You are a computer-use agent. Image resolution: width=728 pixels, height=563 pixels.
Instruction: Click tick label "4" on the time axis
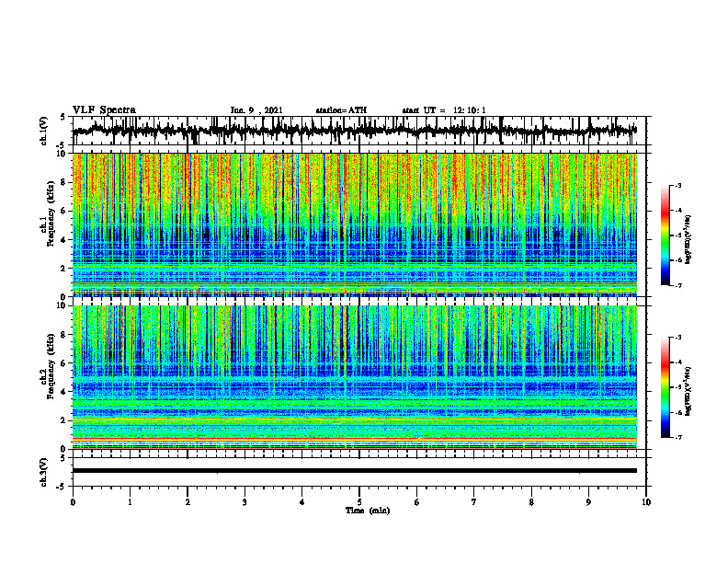pyautogui.click(x=302, y=502)
